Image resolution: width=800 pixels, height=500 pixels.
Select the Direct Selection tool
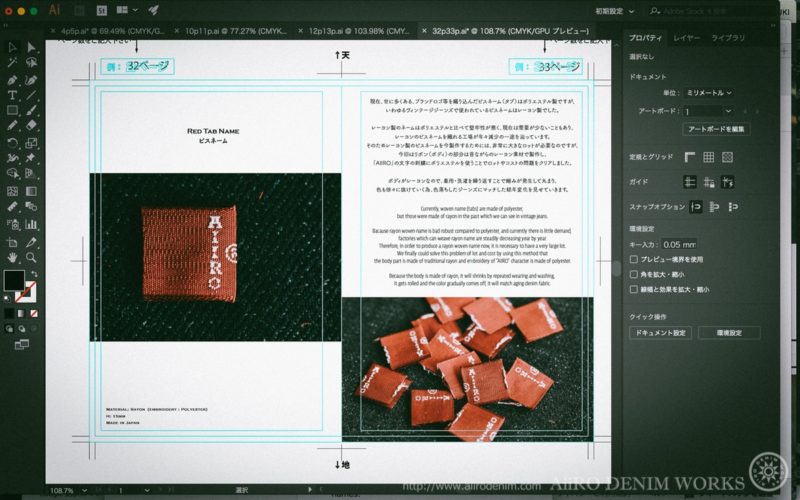[31, 47]
